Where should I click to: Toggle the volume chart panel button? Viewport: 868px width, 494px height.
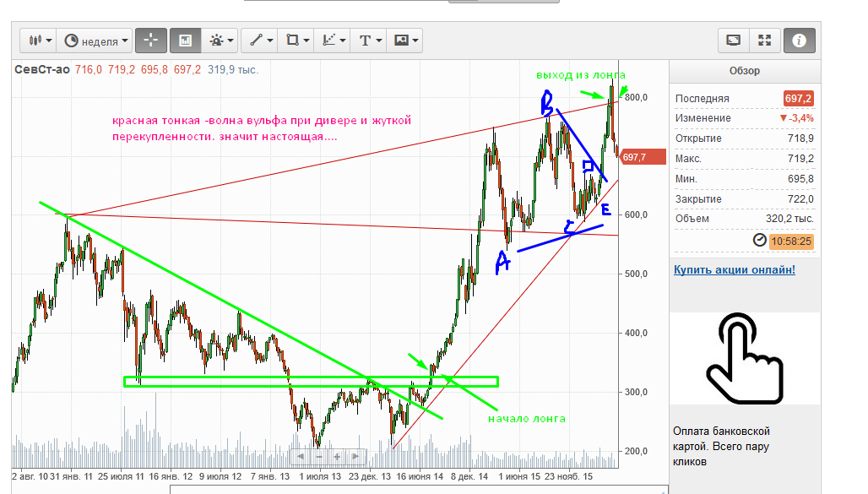185,41
